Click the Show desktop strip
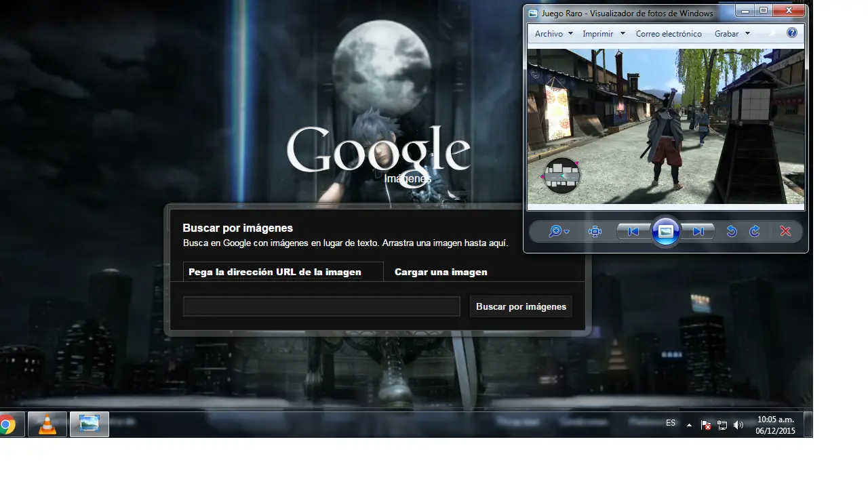This screenshot has height=488, width=868. (x=808, y=425)
